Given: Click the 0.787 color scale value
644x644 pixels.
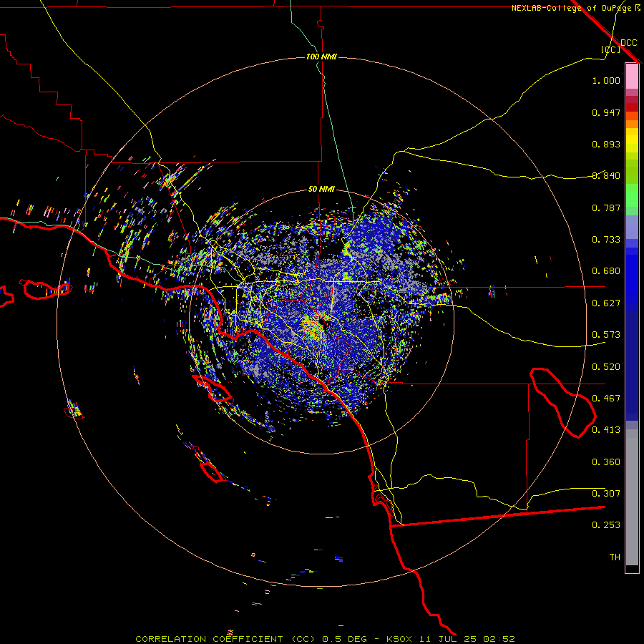Looking at the screenshot, I should pyautogui.click(x=606, y=208).
